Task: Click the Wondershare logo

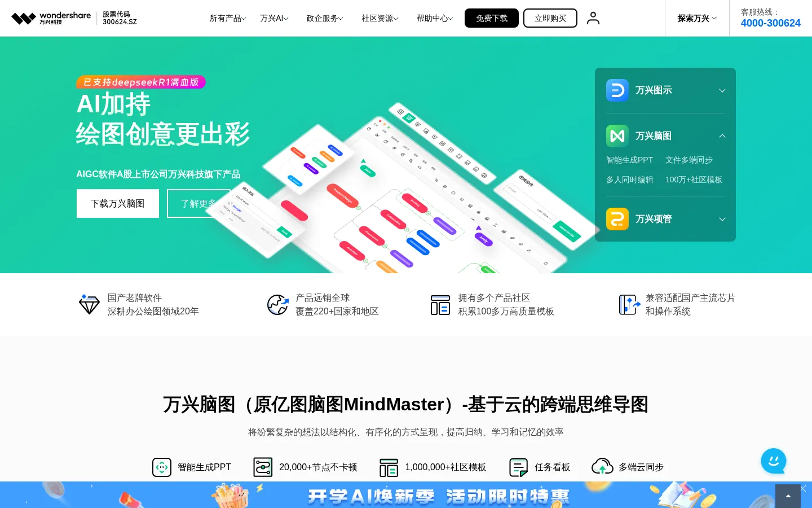Action: (x=51, y=18)
